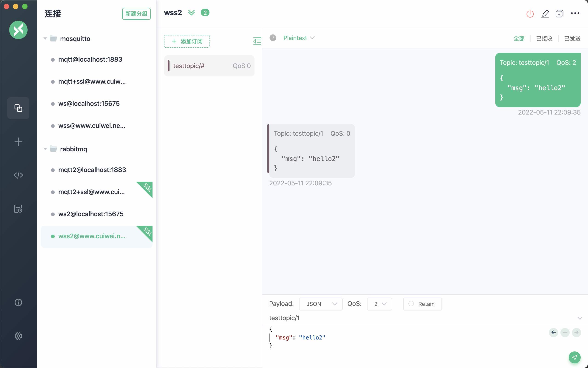Viewport: 588px width, 368px height.
Task: Open connection mqtt@localhost:1883
Action: [x=97, y=59]
